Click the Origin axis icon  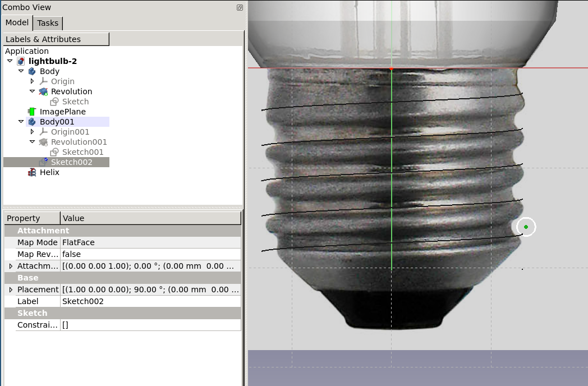click(43, 81)
